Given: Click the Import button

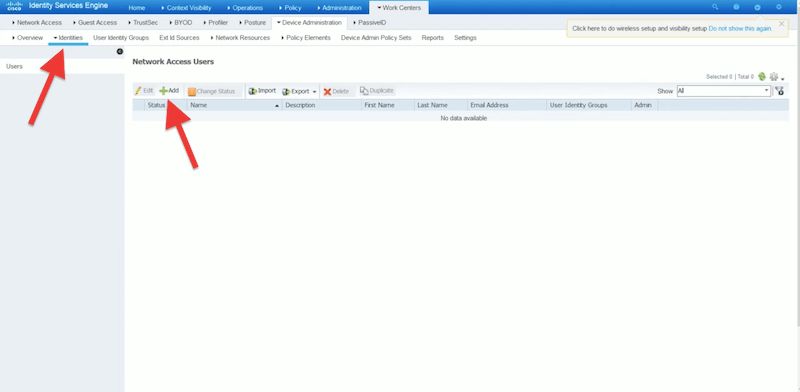Looking at the screenshot, I should click(262, 91).
